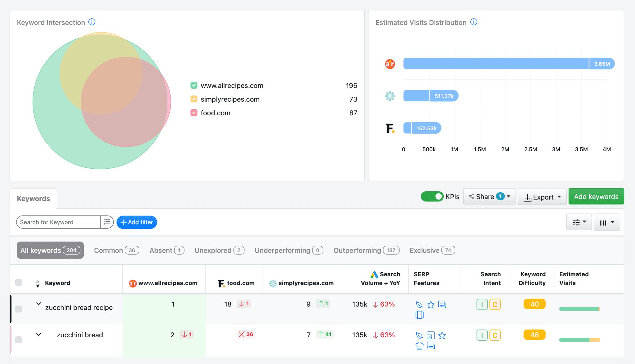Uncheck food.com in intersection legend
Screen dimensions: 635x364
[194, 113]
